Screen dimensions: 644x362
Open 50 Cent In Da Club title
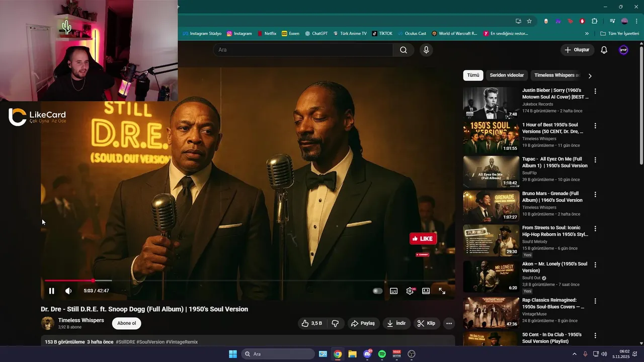[552, 338]
